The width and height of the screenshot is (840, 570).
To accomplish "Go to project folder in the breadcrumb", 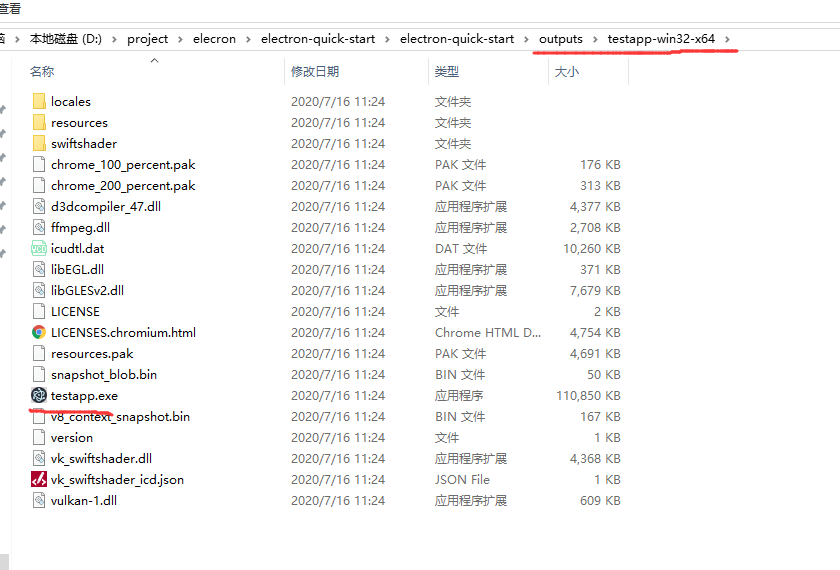I will 147,39.
